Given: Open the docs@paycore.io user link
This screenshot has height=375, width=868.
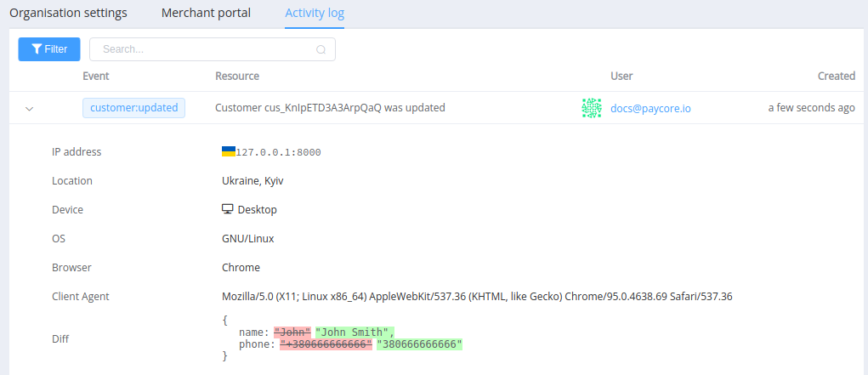Looking at the screenshot, I should [x=650, y=109].
